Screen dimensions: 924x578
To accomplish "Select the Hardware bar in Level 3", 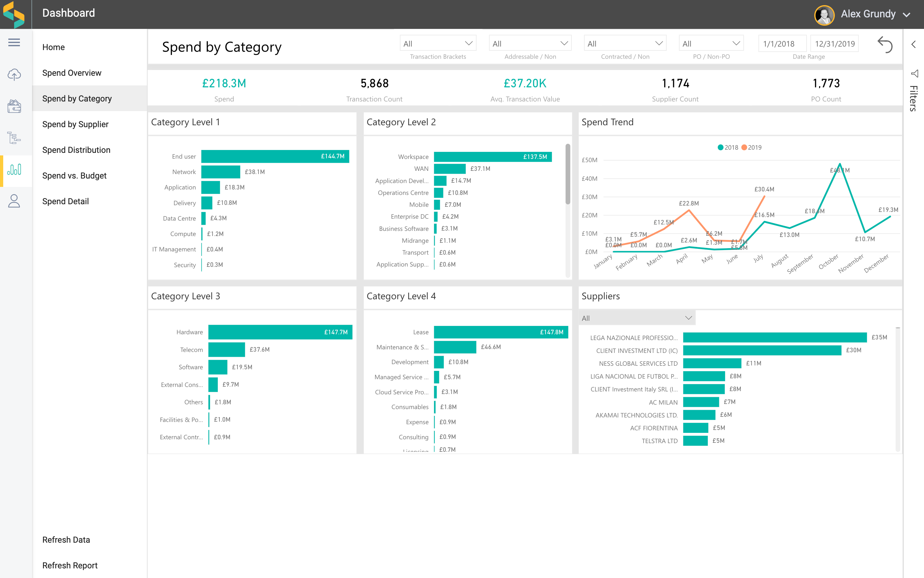I will (280, 332).
